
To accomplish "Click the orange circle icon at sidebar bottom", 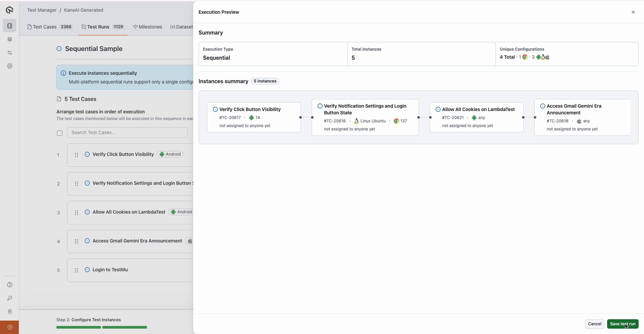I will 9,328.
